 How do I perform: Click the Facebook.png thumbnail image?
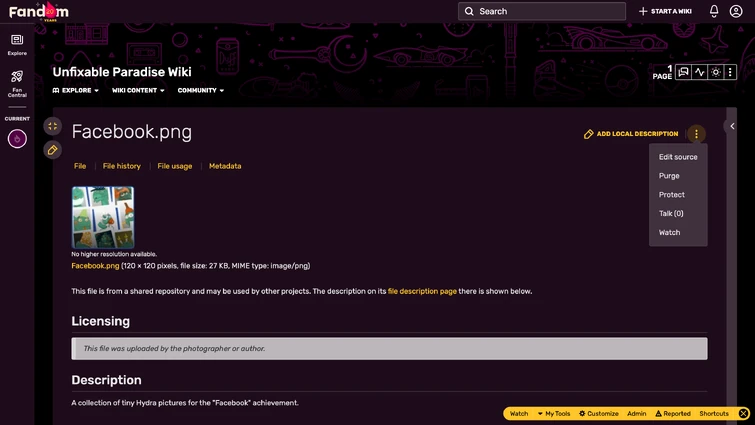(103, 217)
